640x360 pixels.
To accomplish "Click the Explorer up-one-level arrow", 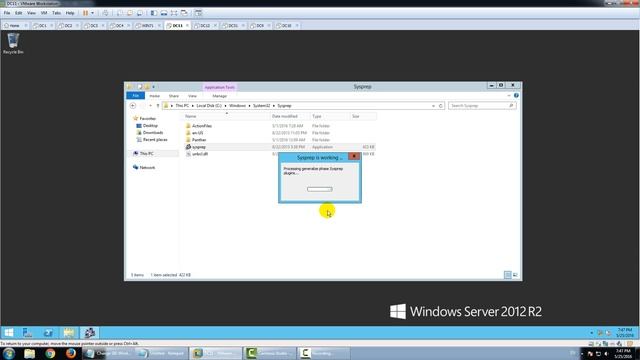I will click(158, 106).
